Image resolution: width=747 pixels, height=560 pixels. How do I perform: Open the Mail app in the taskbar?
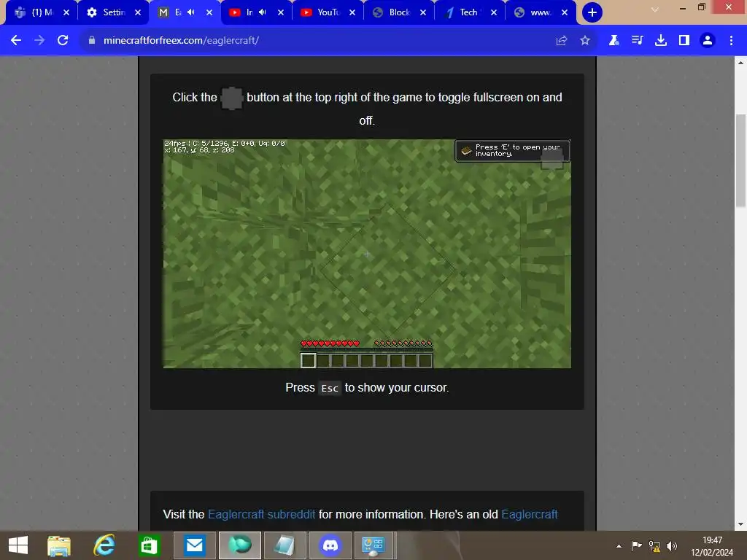click(x=194, y=545)
